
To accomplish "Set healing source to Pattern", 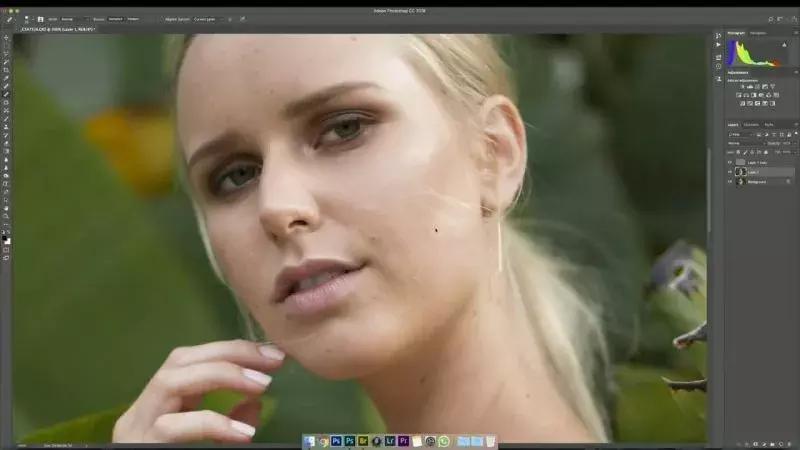I will (x=133, y=19).
